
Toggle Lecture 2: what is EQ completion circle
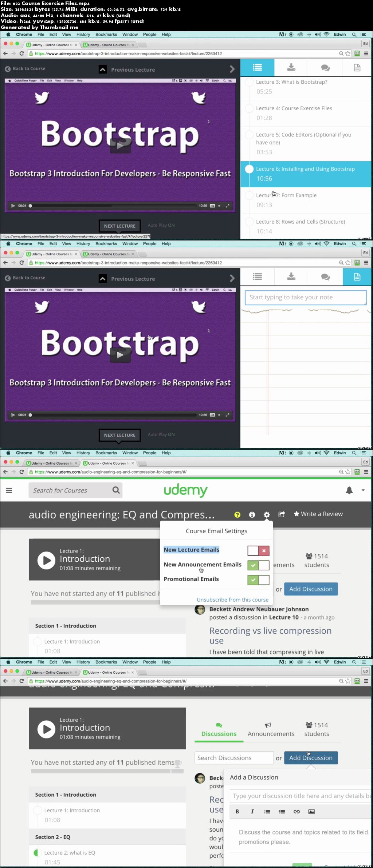point(37,852)
